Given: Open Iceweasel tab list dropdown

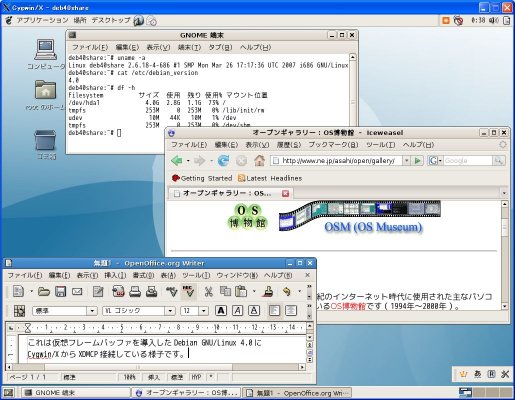Looking at the screenshot, I should click(504, 193).
